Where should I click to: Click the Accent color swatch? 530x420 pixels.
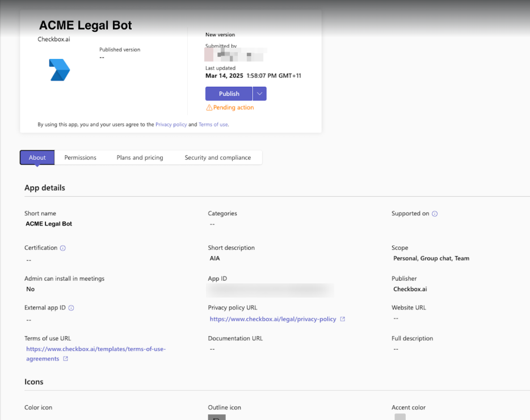click(x=400, y=417)
